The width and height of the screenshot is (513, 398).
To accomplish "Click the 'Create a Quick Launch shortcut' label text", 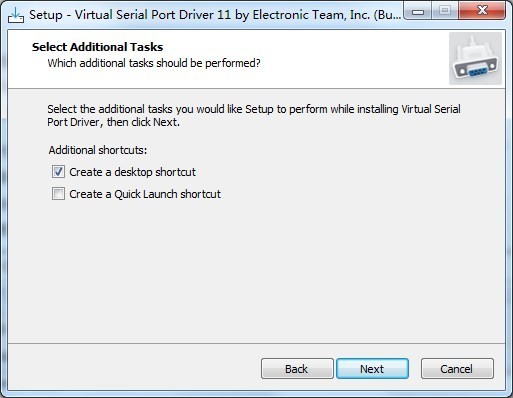I will click(x=145, y=194).
